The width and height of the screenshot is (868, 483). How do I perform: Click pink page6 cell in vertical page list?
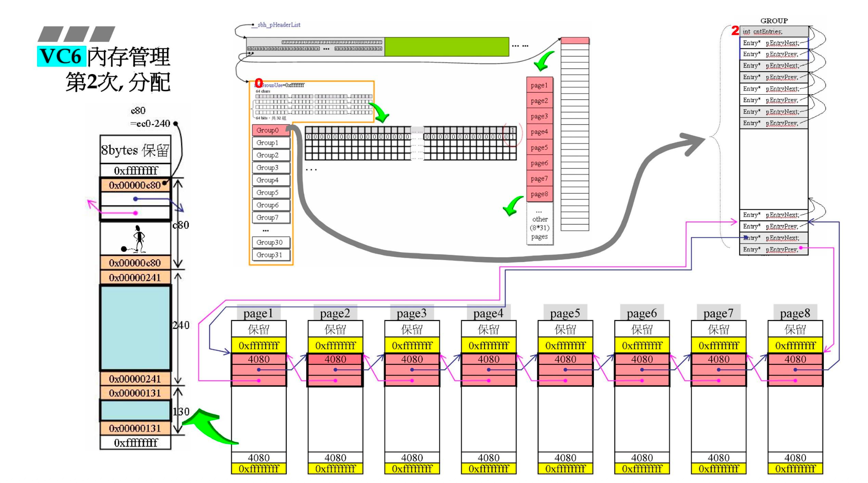pyautogui.click(x=540, y=163)
